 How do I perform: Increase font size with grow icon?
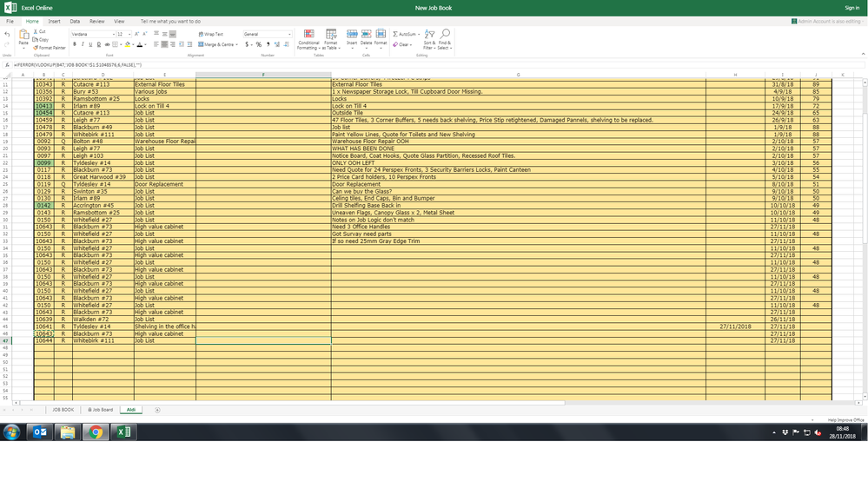136,35
